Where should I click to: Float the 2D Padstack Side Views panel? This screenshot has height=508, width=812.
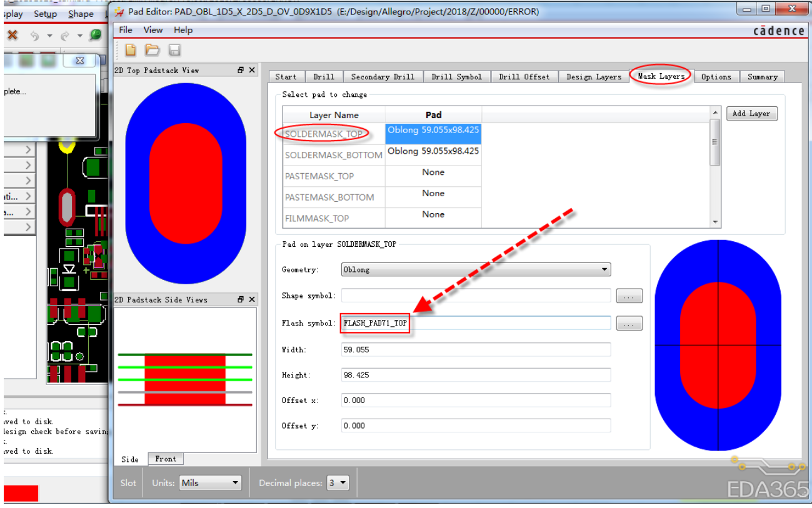point(241,299)
